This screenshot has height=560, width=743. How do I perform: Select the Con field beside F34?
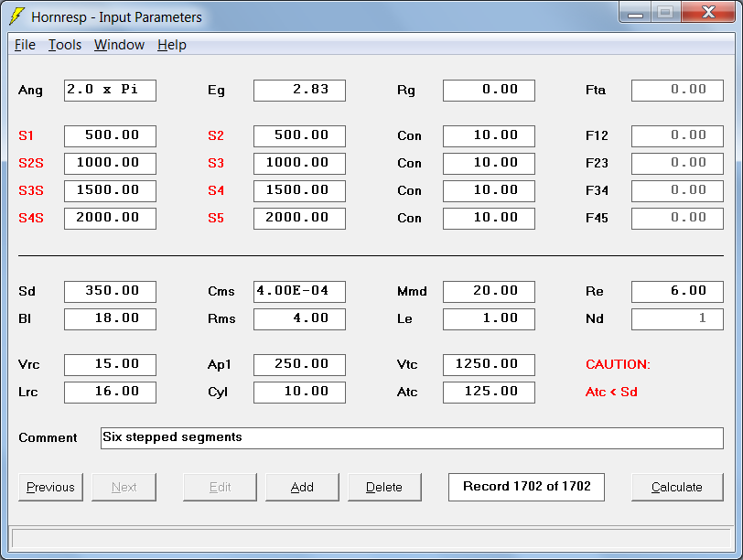point(489,191)
